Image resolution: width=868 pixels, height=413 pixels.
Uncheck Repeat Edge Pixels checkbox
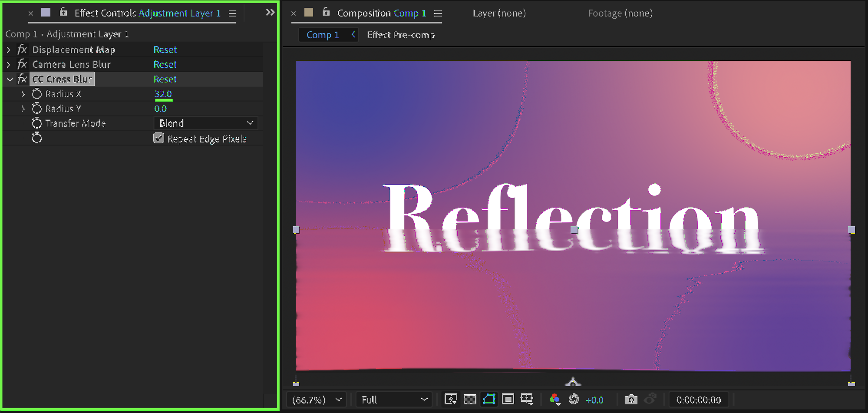click(158, 139)
